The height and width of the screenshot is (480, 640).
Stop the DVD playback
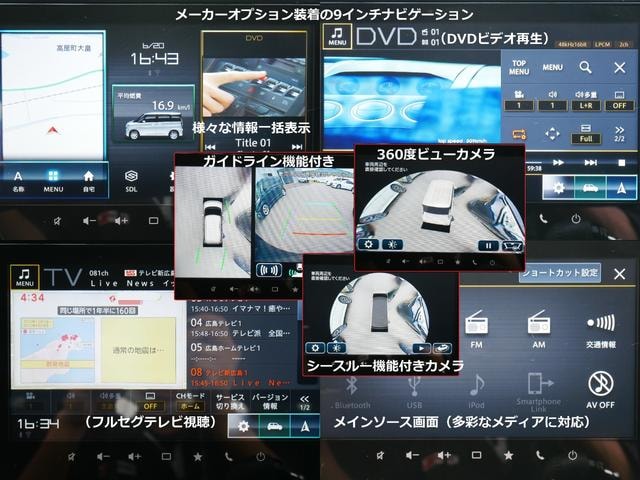click(621, 162)
